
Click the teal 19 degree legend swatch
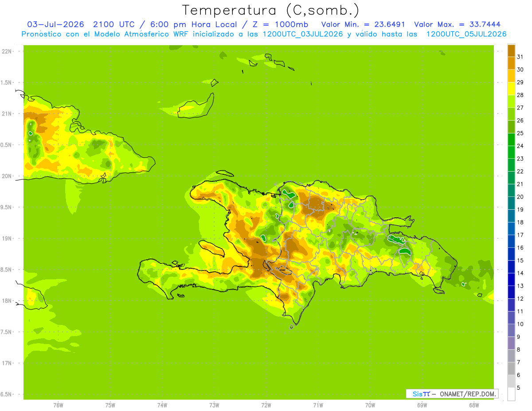(511, 203)
